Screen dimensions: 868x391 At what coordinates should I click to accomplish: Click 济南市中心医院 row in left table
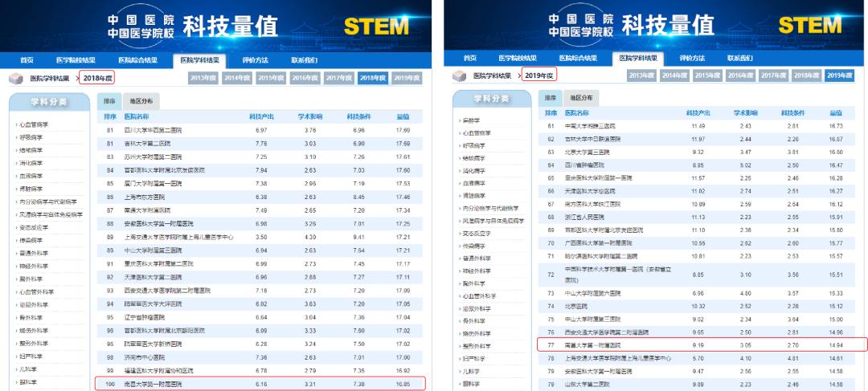coord(260,357)
